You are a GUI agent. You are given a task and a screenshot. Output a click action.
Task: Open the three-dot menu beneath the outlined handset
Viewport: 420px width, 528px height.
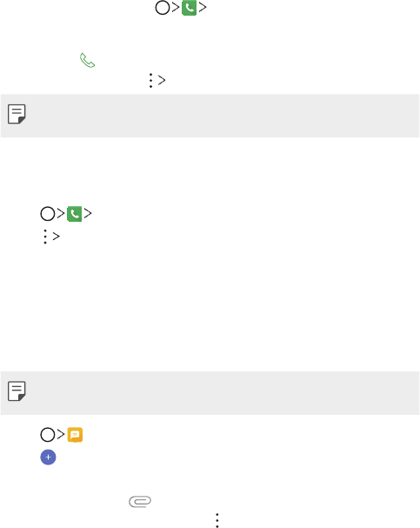click(150, 81)
